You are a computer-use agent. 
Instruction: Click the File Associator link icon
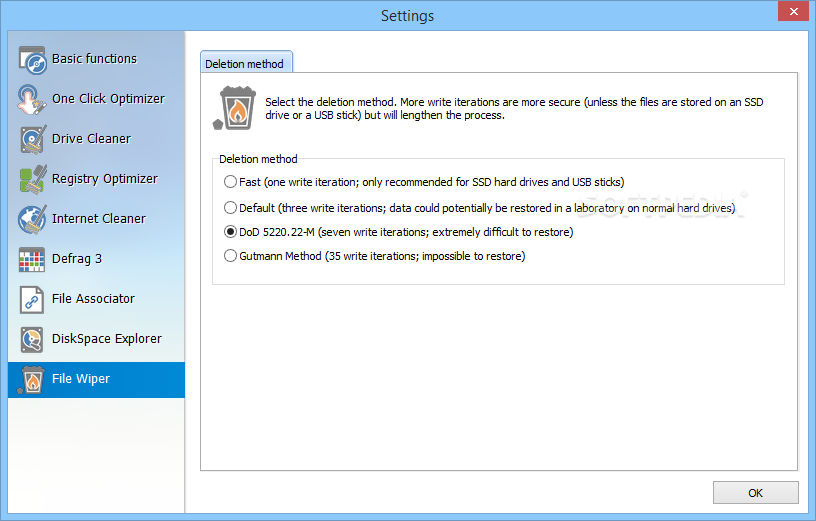point(32,299)
